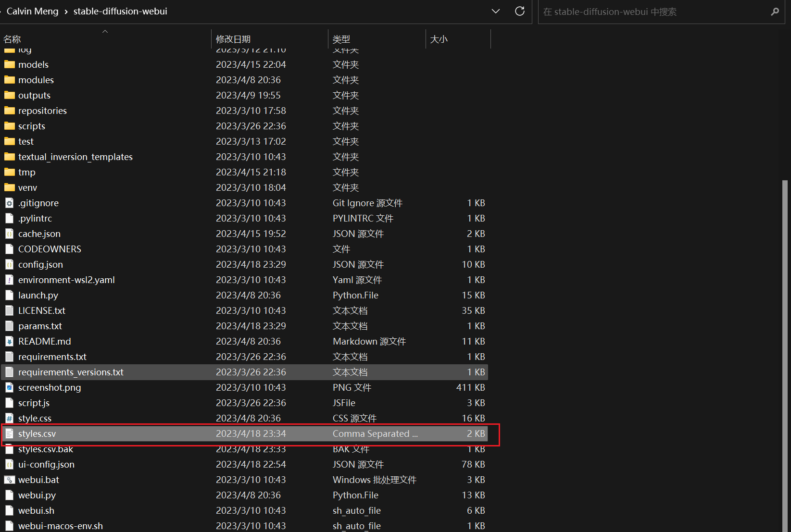The width and height of the screenshot is (791, 532).
Task: Click the ui-config.json file icon
Action: click(x=10, y=464)
